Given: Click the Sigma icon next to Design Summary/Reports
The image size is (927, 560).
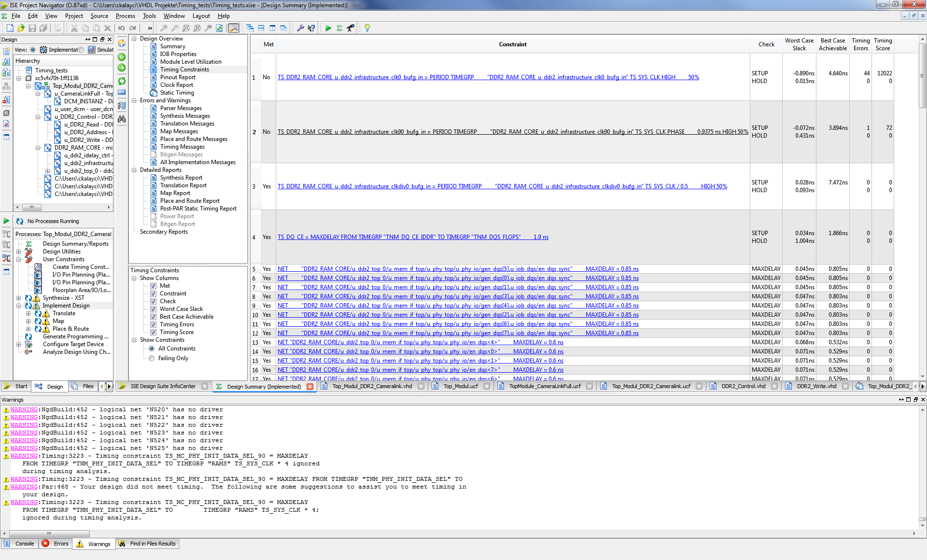Looking at the screenshot, I should 28,244.
